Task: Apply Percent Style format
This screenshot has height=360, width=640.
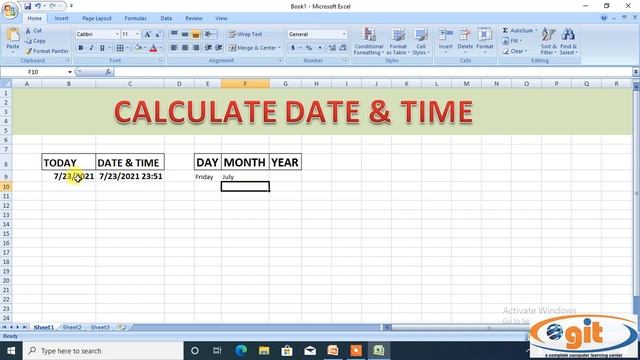Action: click(309, 48)
